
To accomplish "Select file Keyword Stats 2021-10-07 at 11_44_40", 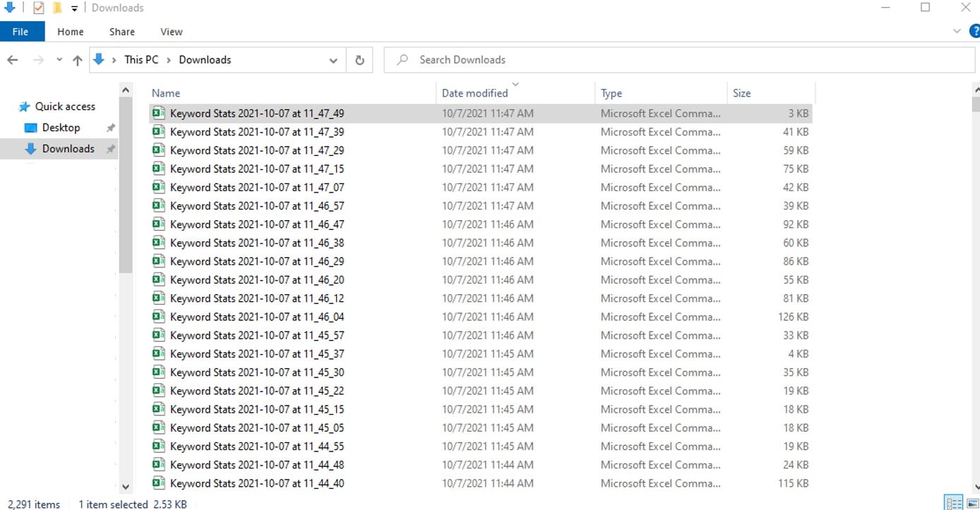I will [257, 483].
